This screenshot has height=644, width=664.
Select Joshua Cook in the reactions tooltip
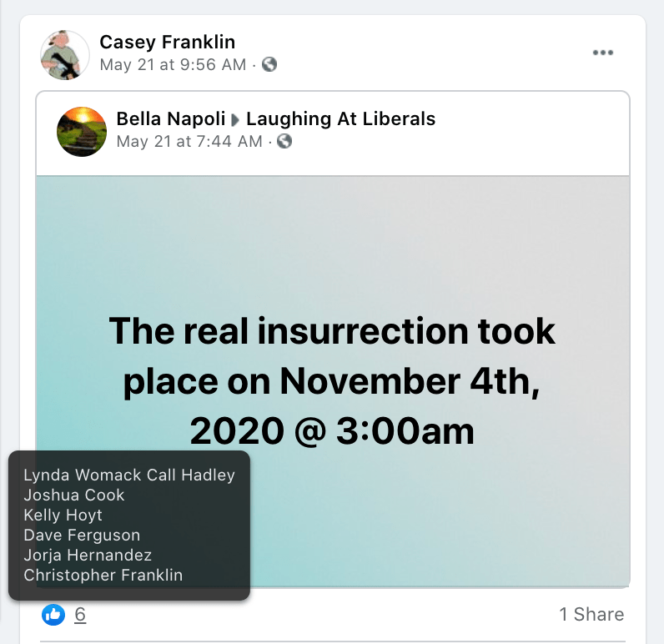74,496
